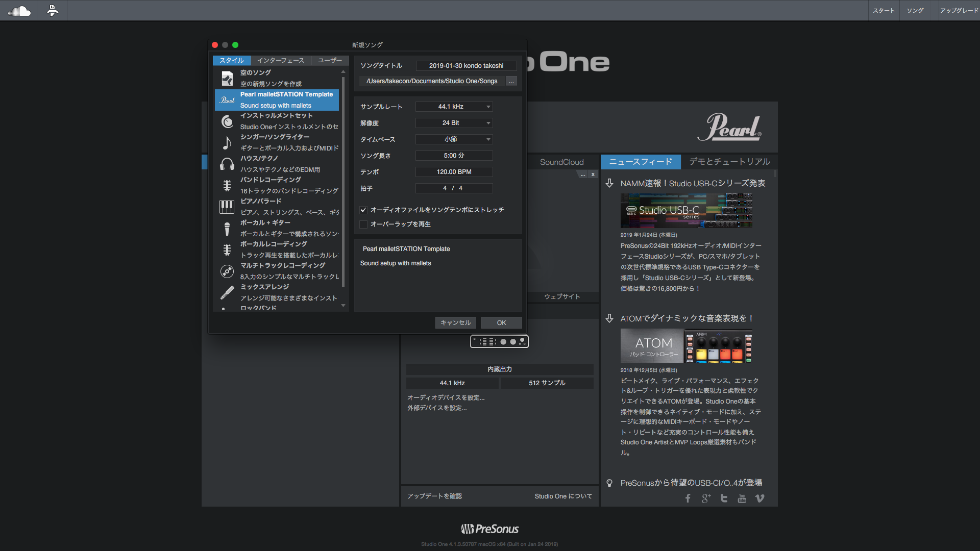Enable the overlap playback checkbox
980x551 pixels.
coord(363,224)
